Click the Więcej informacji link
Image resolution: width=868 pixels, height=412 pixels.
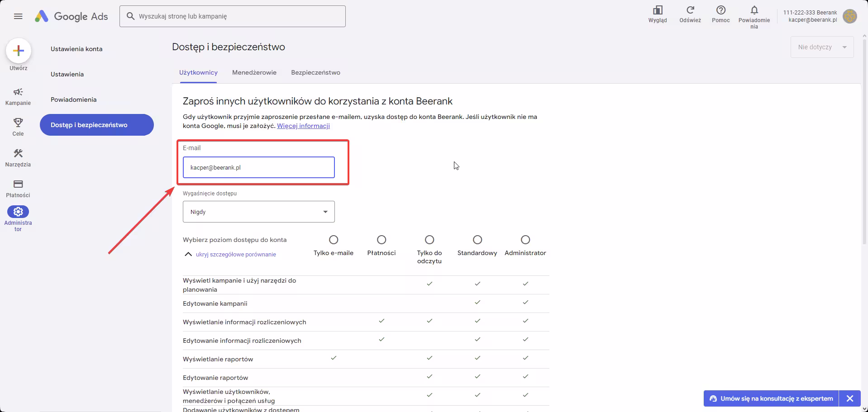(x=303, y=126)
